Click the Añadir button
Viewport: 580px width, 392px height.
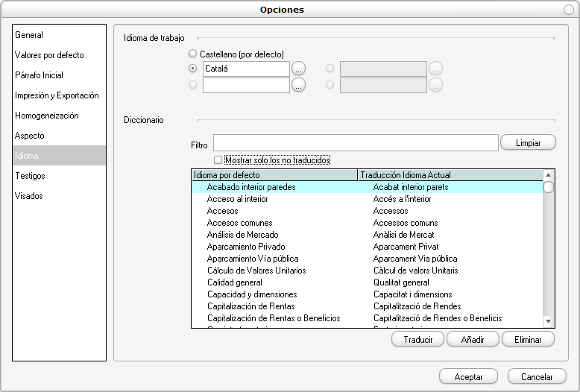pyautogui.click(x=473, y=340)
